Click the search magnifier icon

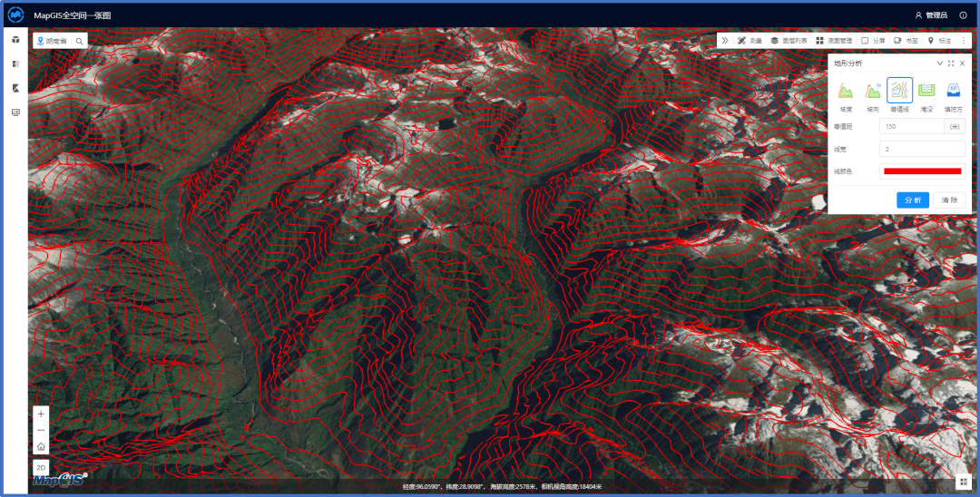tap(79, 41)
